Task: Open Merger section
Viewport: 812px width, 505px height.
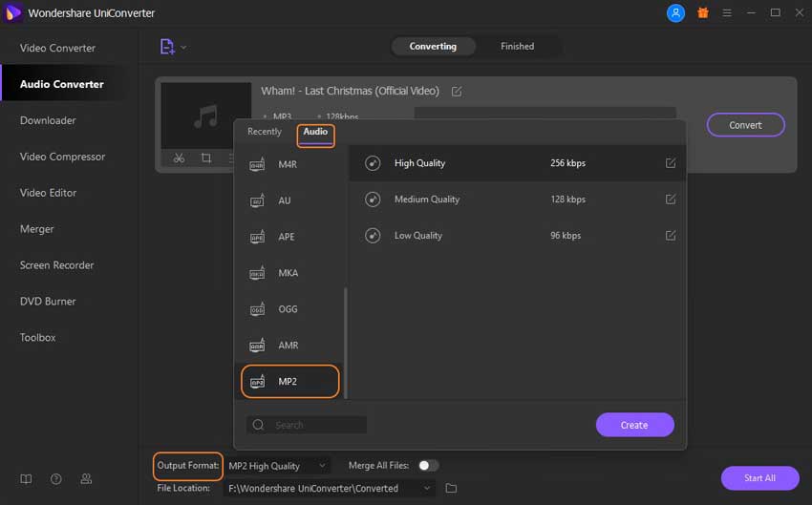Action: pyautogui.click(x=36, y=229)
